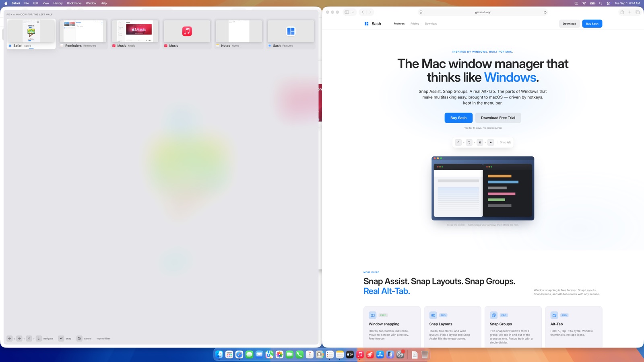Open Control Center in menu bar
The height and width of the screenshot is (362, 644).
[x=608, y=3]
